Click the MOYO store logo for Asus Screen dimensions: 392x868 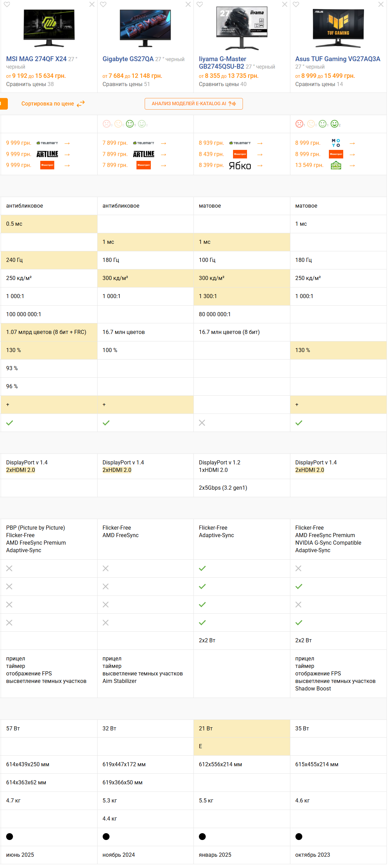(336, 143)
